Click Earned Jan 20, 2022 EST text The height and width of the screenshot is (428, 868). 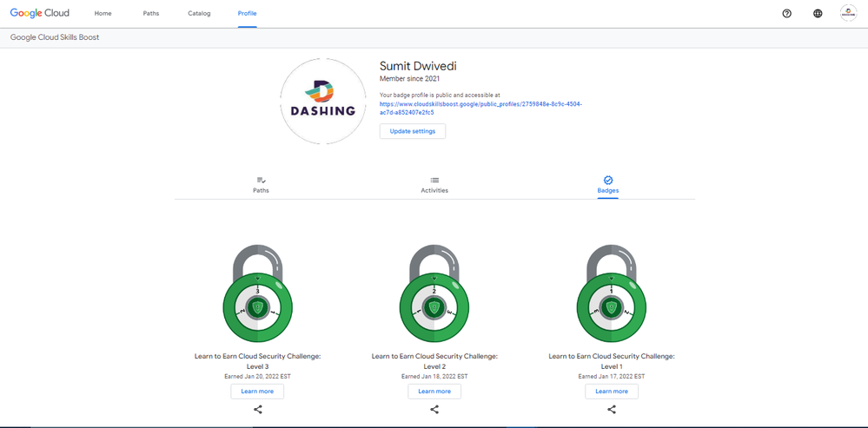point(257,376)
